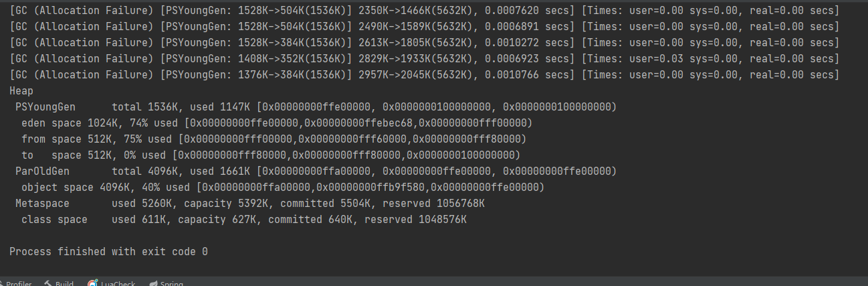868x286 pixels.
Task: Click the Build hammer icon
Action: (x=48, y=283)
